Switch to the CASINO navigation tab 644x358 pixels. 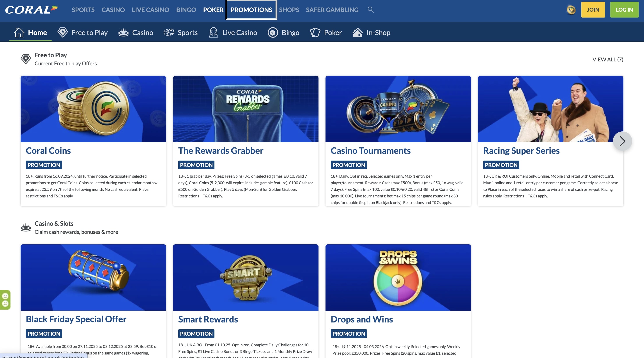click(x=113, y=10)
